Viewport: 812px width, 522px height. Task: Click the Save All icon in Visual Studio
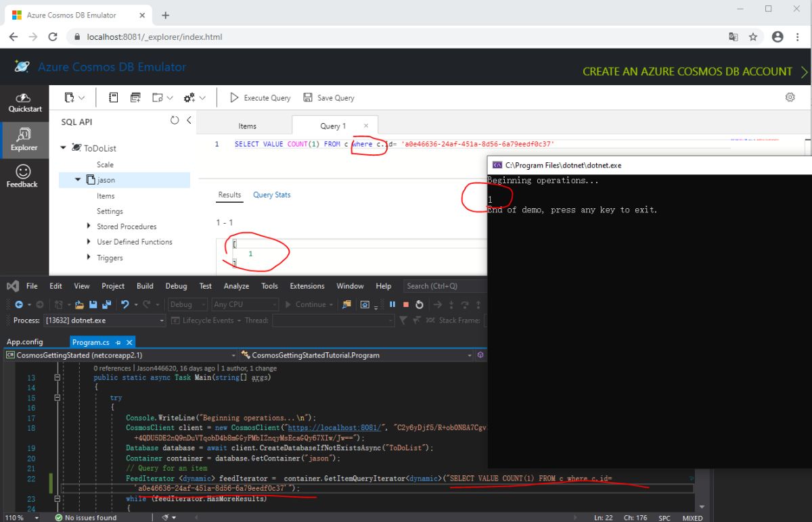[106, 304]
